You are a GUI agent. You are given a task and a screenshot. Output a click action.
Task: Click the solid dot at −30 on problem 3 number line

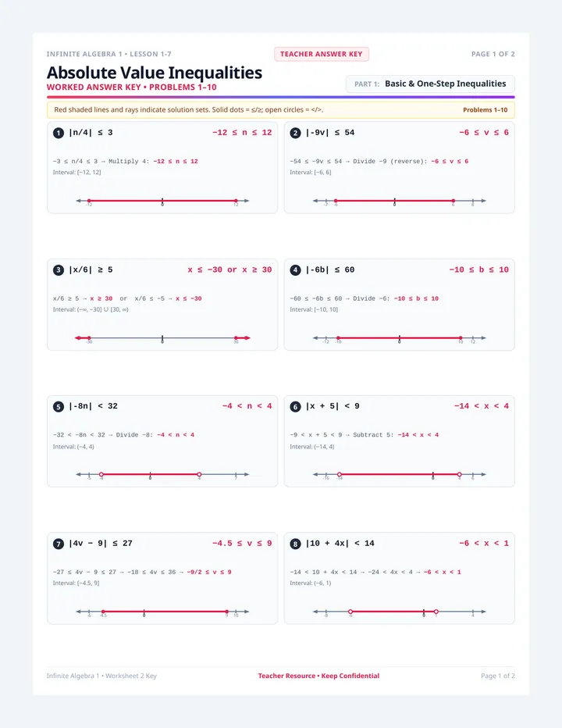coord(89,338)
